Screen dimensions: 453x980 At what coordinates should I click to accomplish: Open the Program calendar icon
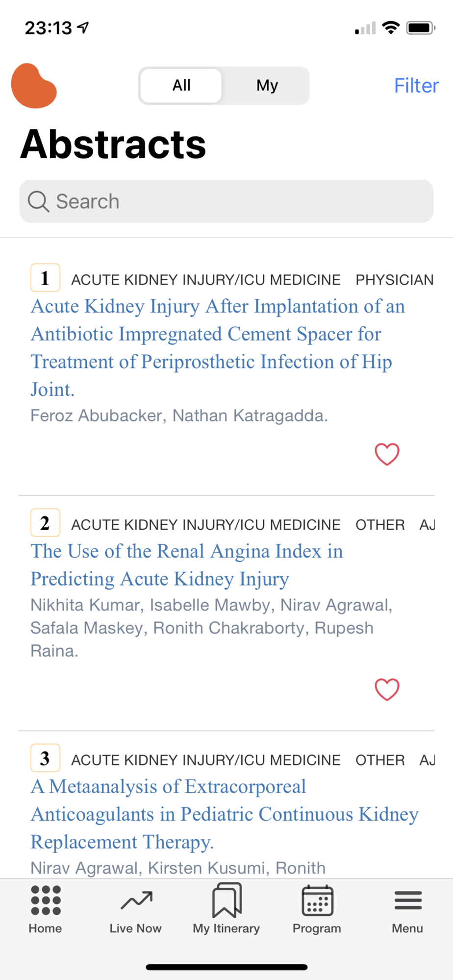(317, 900)
